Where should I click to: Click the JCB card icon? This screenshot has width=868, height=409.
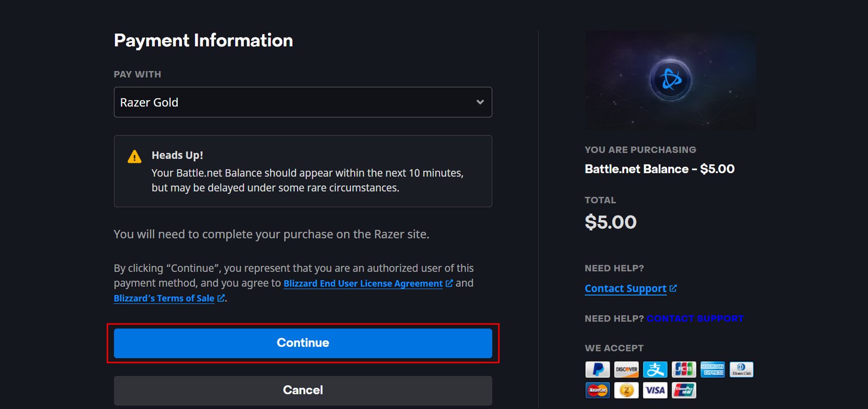click(684, 370)
